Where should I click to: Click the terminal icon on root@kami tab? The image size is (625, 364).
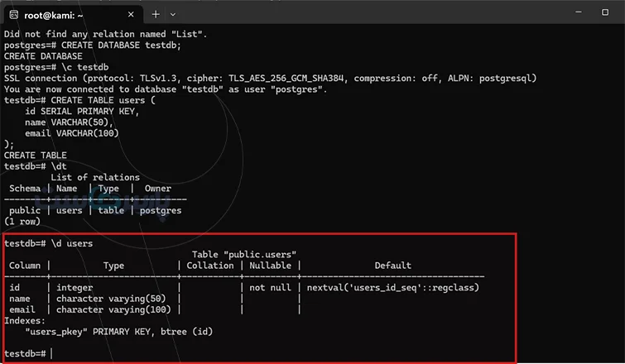pyautogui.click(x=14, y=15)
